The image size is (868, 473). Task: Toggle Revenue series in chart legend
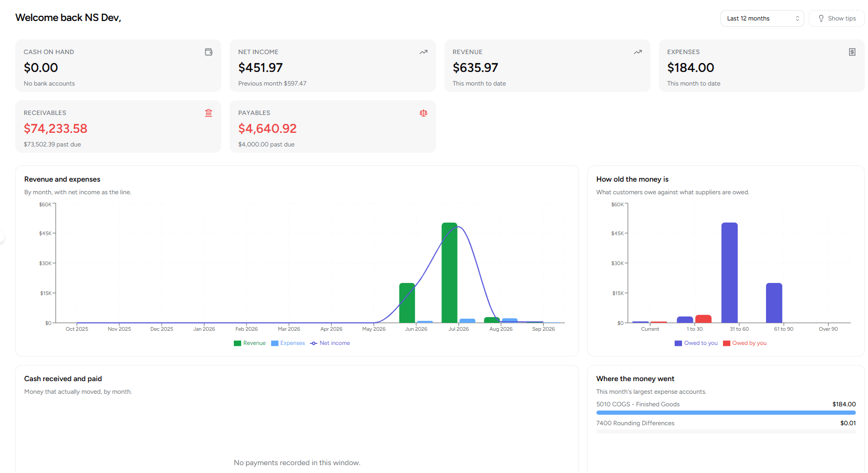pyautogui.click(x=250, y=343)
